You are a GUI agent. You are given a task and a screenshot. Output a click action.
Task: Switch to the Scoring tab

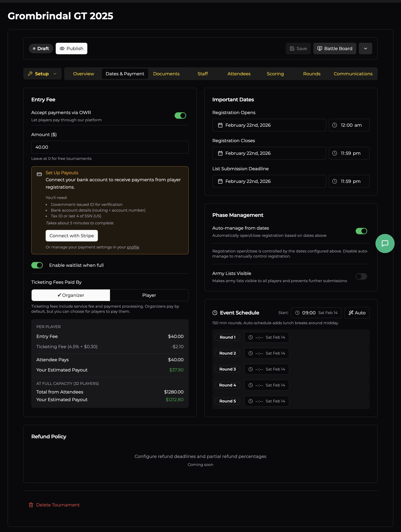[275, 74]
